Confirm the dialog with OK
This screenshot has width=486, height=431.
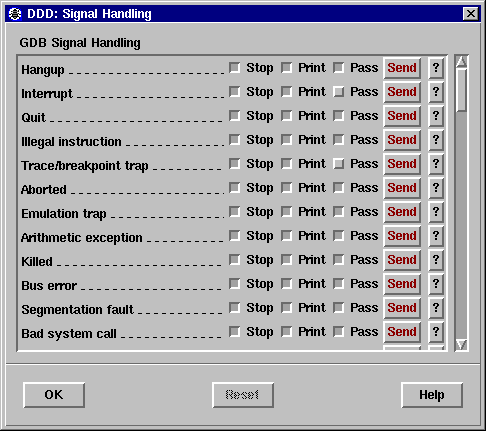click(x=54, y=395)
